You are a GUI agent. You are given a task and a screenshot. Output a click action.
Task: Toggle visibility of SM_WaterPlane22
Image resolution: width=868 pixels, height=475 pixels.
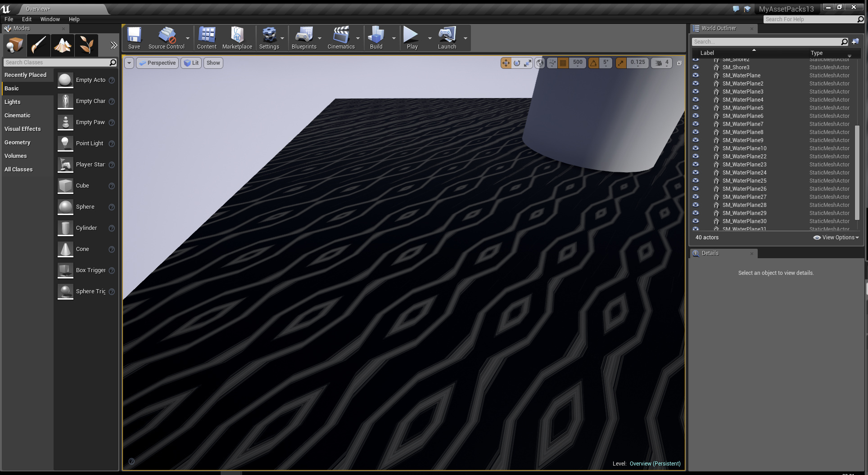click(696, 157)
